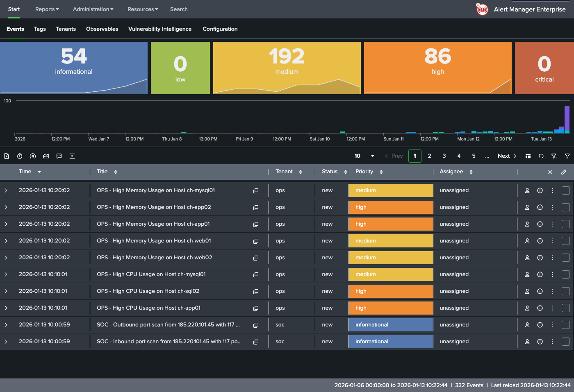Expand the ch-web01 memory usage event row
The height and width of the screenshot is (392, 574).
click(6, 241)
